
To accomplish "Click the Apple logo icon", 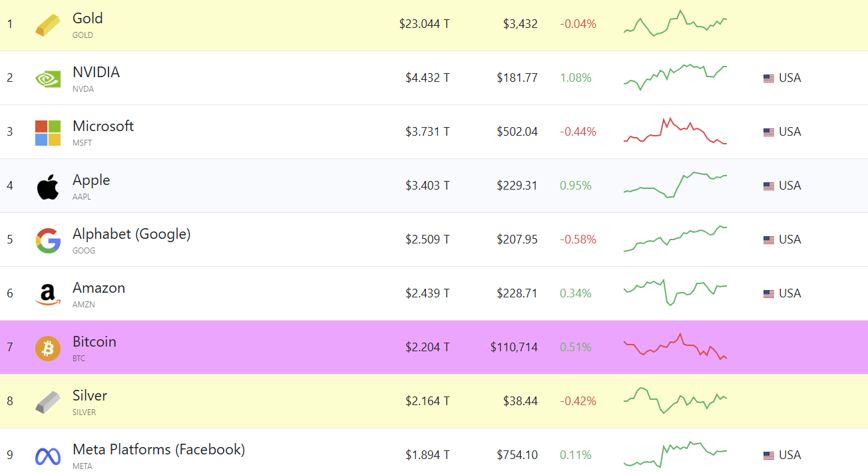I will pyautogui.click(x=48, y=186).
